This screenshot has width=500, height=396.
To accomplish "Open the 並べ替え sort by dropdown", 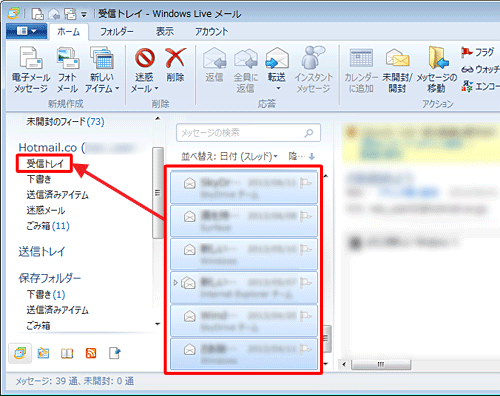I will pos(229,156).
